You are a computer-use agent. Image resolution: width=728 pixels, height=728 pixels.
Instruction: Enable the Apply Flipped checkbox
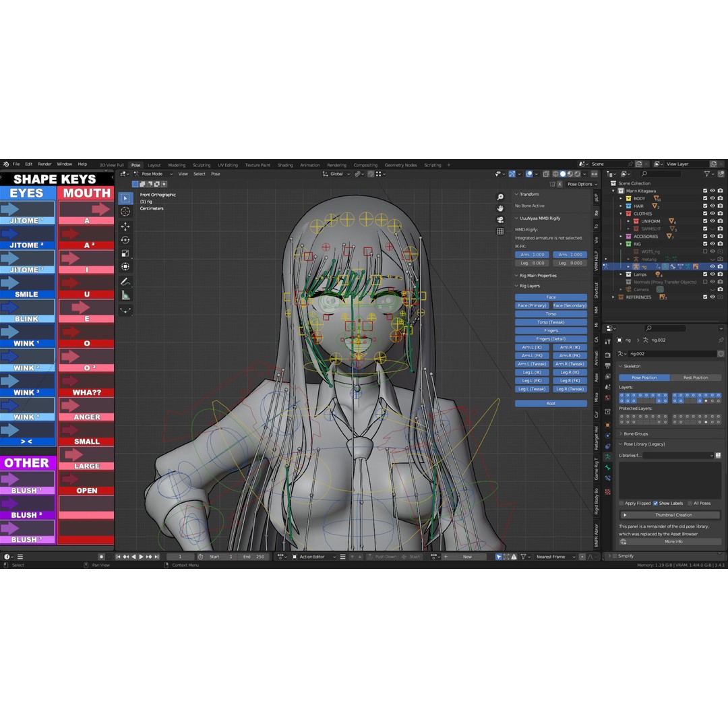tap(621, 504)
